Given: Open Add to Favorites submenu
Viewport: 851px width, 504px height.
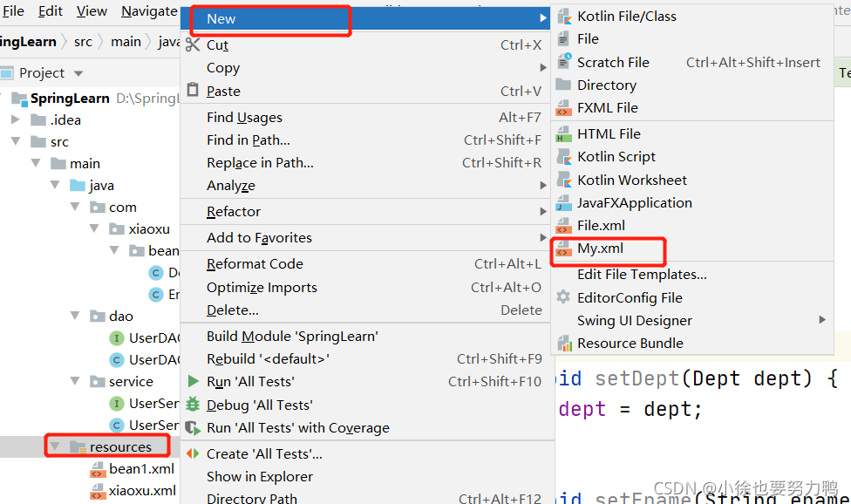Looking at the screenshot, I should 365,238.
